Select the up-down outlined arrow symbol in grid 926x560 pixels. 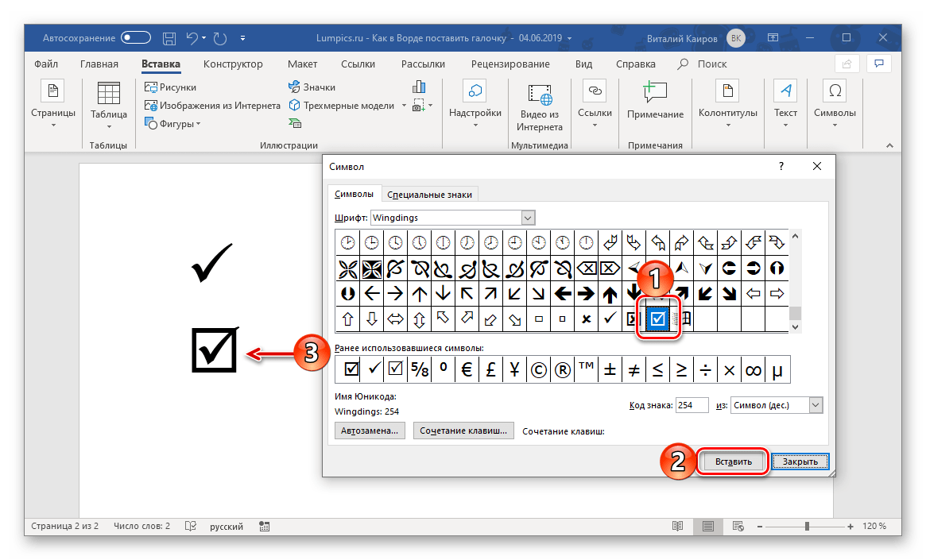pyautogui.click(x=420, y=319)
